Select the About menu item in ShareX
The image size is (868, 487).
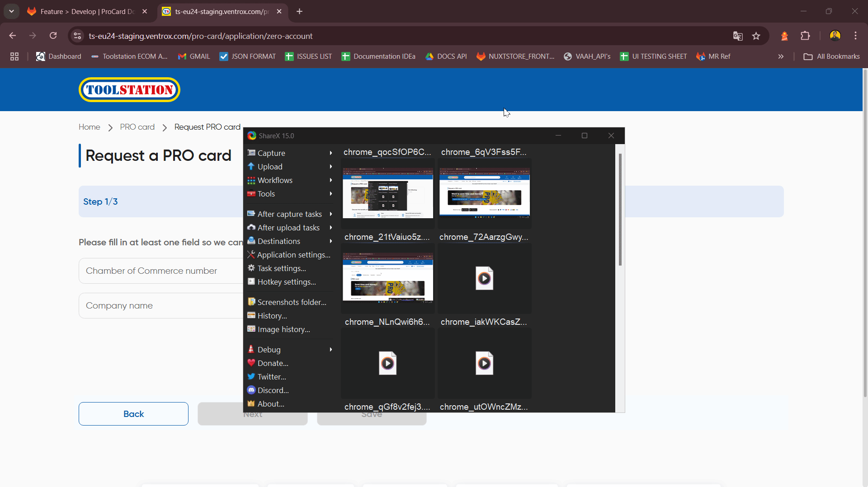point(270,403)
